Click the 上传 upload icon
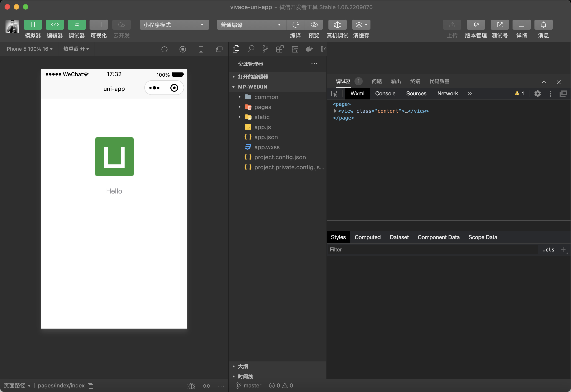This screenshot has height=392, width=571. click(x=452, y=25)
